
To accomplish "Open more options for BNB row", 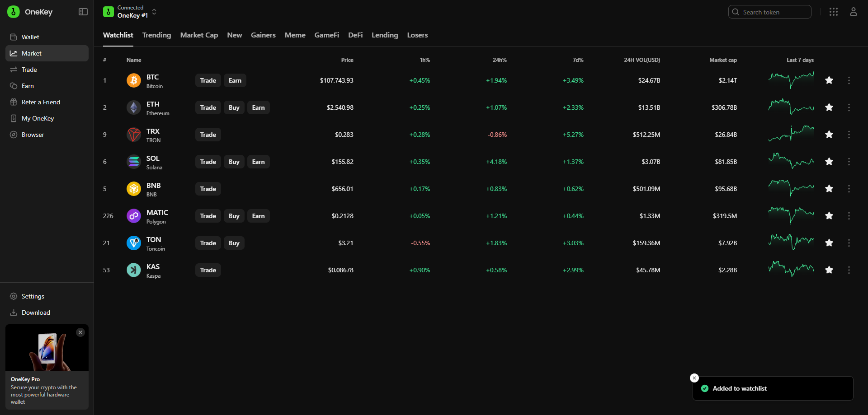I will click(x=849, y=189).
